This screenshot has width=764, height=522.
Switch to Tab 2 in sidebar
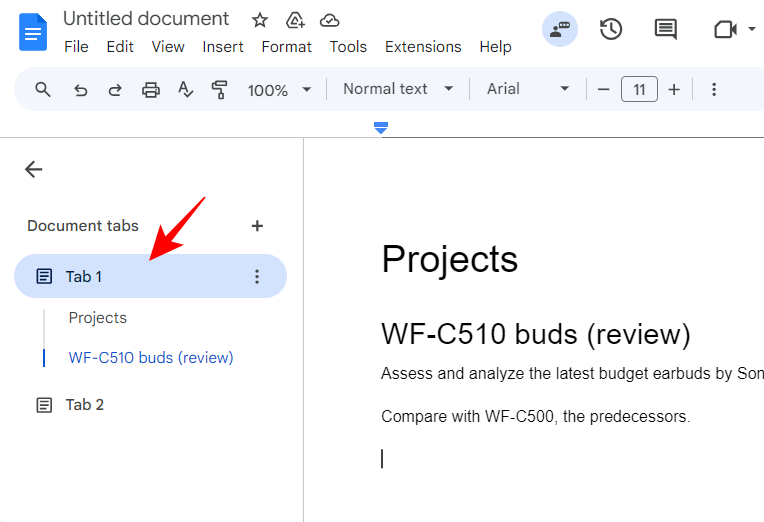click(x=85, y=405)
